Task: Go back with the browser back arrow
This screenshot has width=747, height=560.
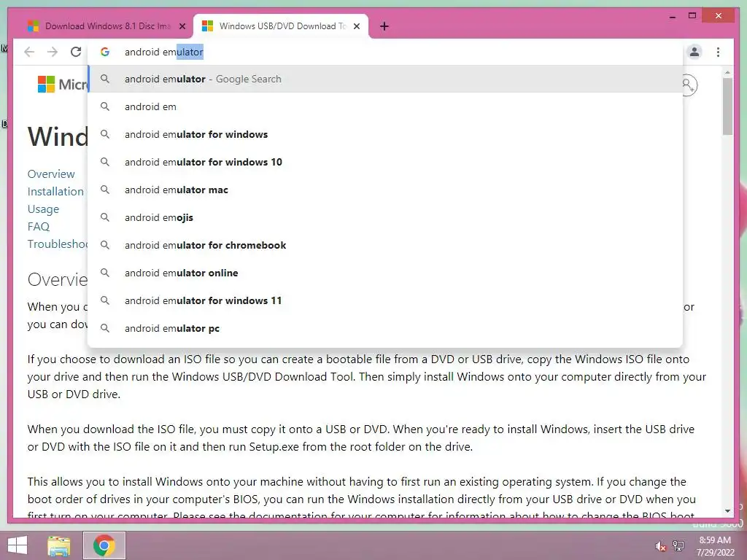Action: pyautogui.click(x=29, y=52)
